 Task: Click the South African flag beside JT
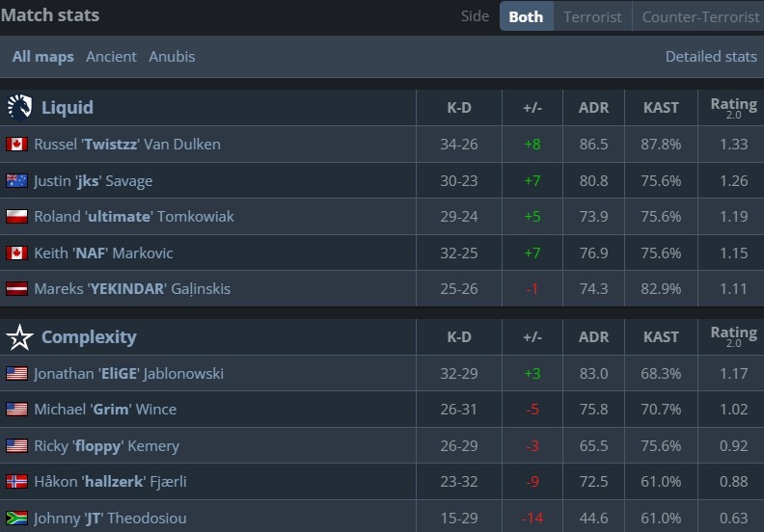coord(16,518)
